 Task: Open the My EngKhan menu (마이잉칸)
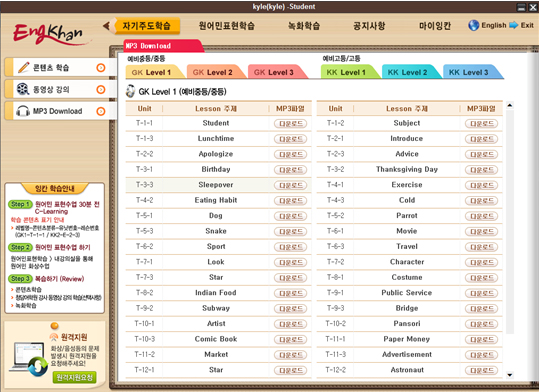[435, 26]
